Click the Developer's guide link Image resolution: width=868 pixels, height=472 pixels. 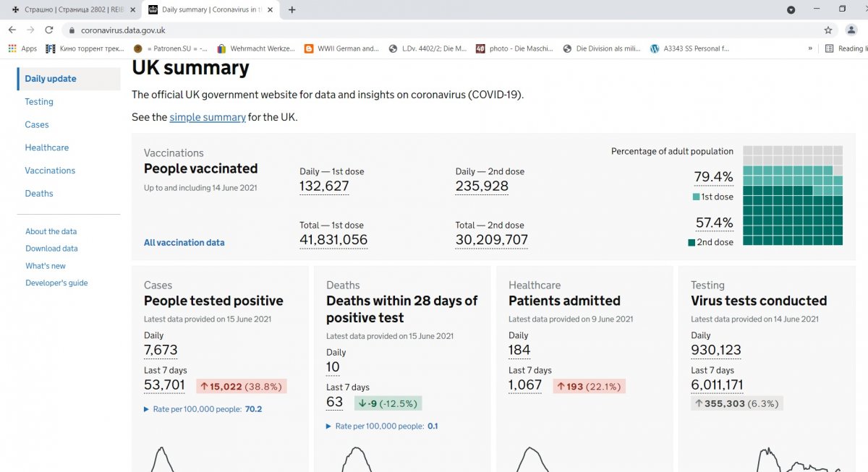56,283
